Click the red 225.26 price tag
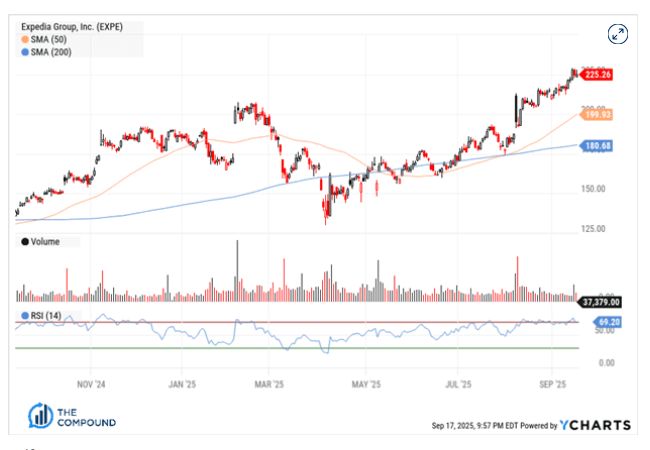Image resolution: width=650 pixels, height=450 pixels. [x=596, y=75]
